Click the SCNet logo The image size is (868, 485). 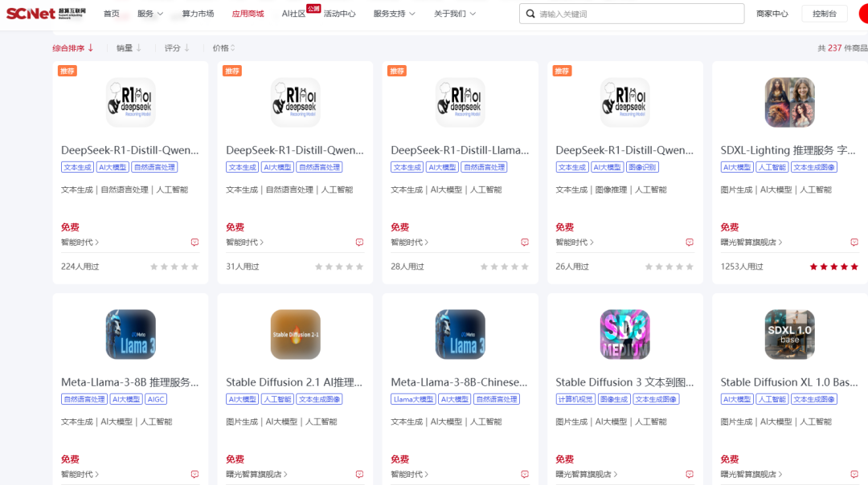point(46,14)
